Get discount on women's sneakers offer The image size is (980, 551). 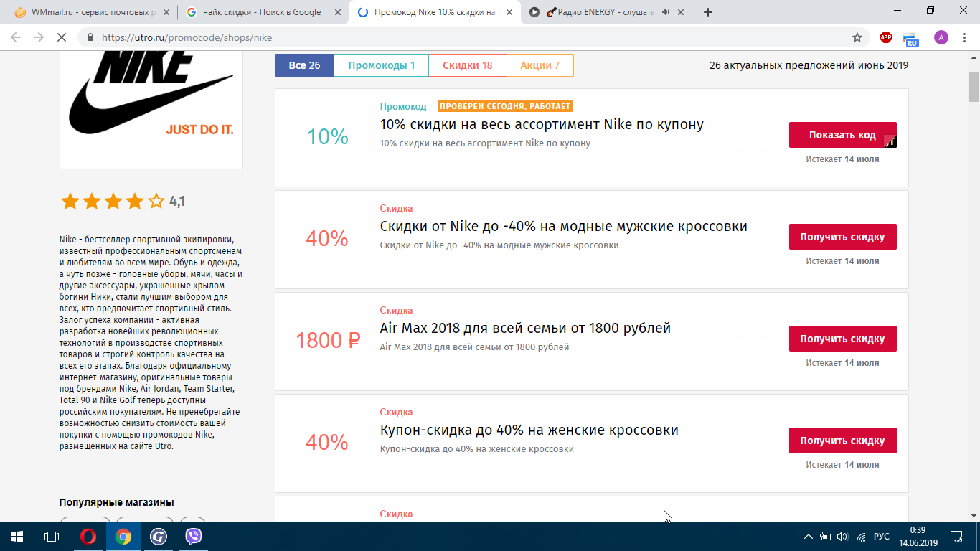click(842, 441)
